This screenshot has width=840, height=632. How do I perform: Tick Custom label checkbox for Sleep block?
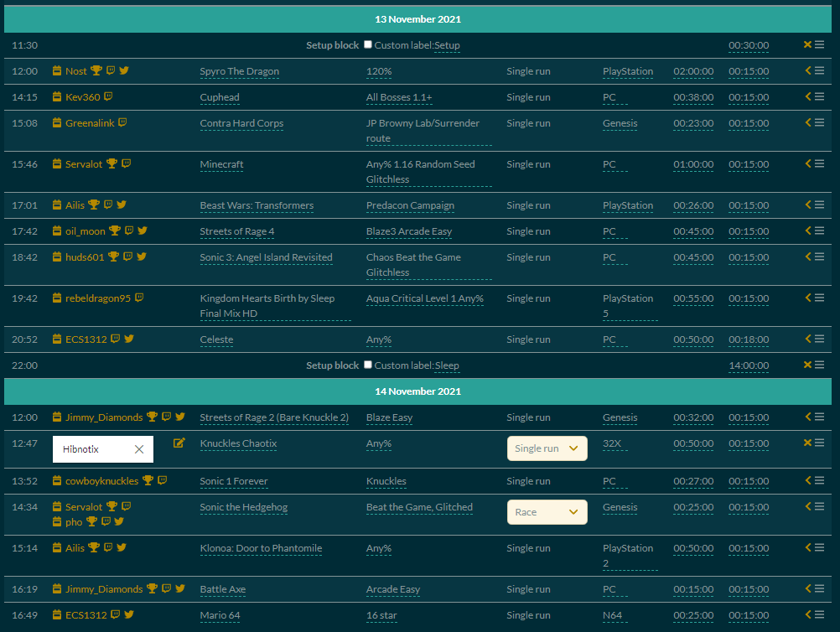[x=368, y=365]
